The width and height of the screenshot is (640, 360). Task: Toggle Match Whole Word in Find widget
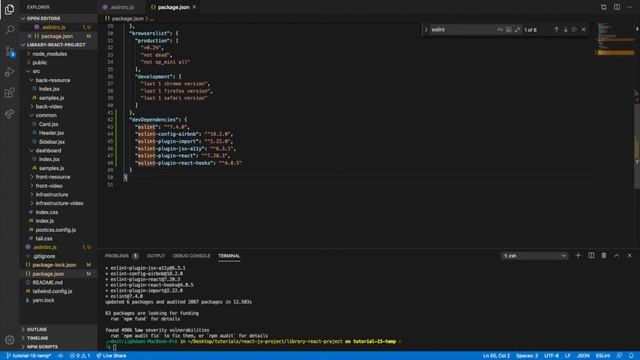pyautogui.click(x=509, y=29)
